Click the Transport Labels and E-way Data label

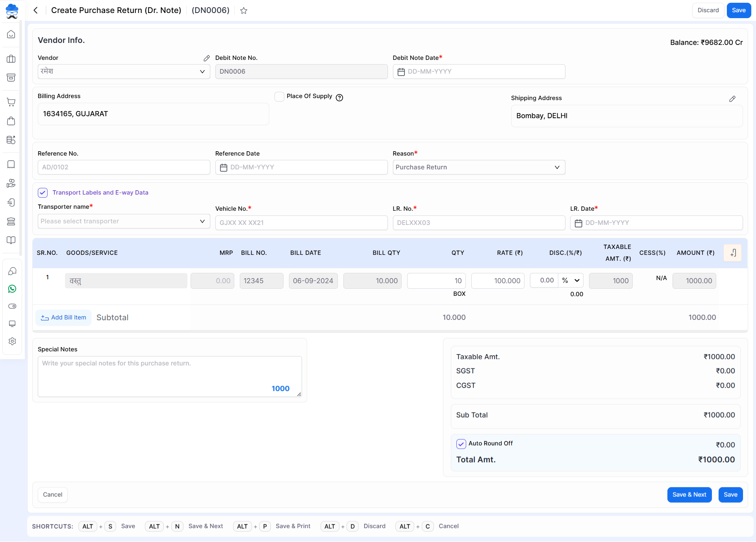point(100,193)
